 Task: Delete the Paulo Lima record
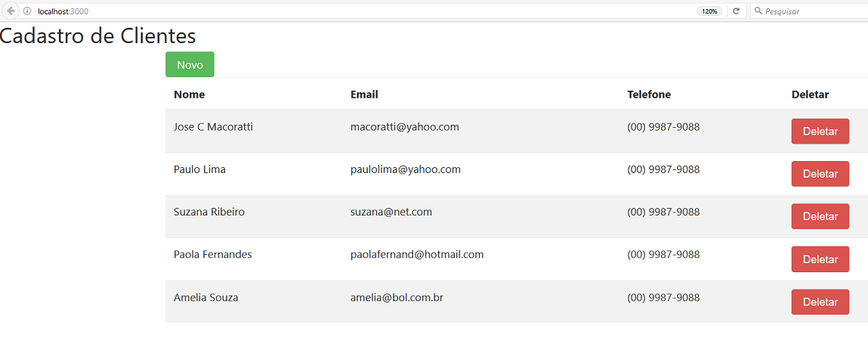(x=820, y=174)
